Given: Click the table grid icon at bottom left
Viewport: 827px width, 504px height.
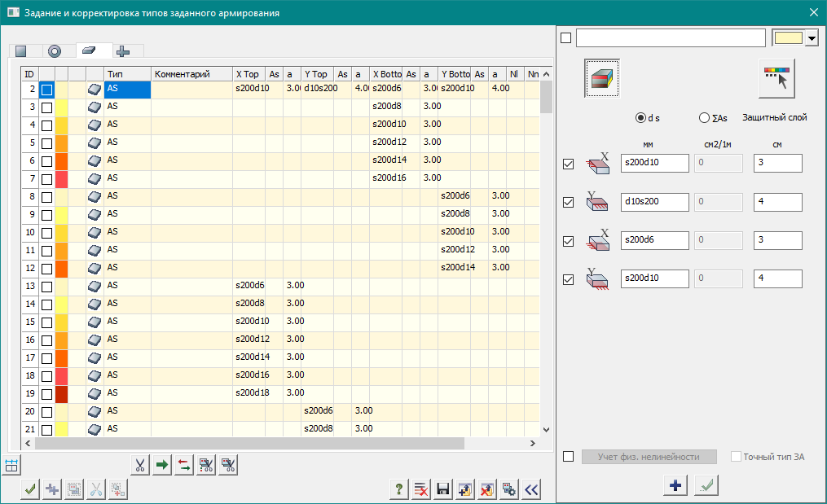Looking at the screenshot, I should point(11,466).
